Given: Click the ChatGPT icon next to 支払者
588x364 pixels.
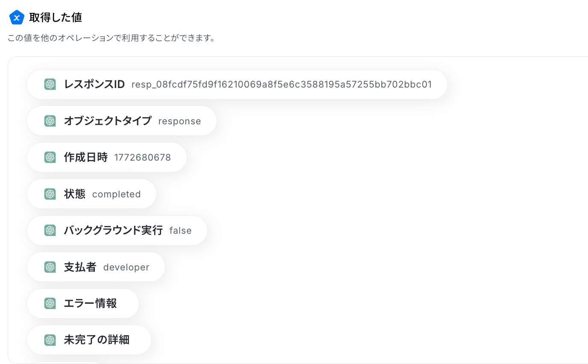Looking at the screenshot, I should pyautogui.click(x=50, y=267).
